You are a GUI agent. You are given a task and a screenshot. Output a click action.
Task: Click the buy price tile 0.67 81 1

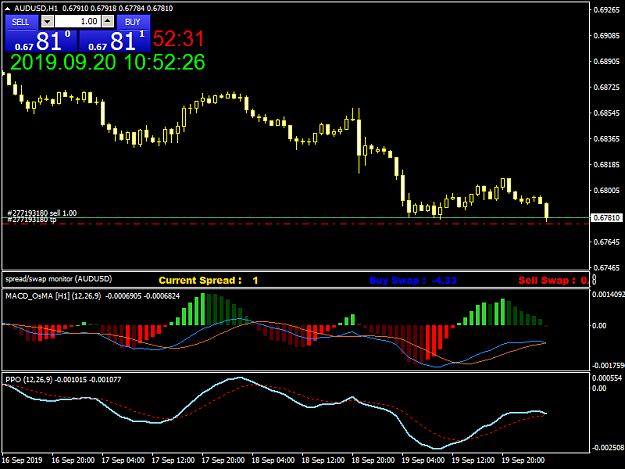click(115, 41)
